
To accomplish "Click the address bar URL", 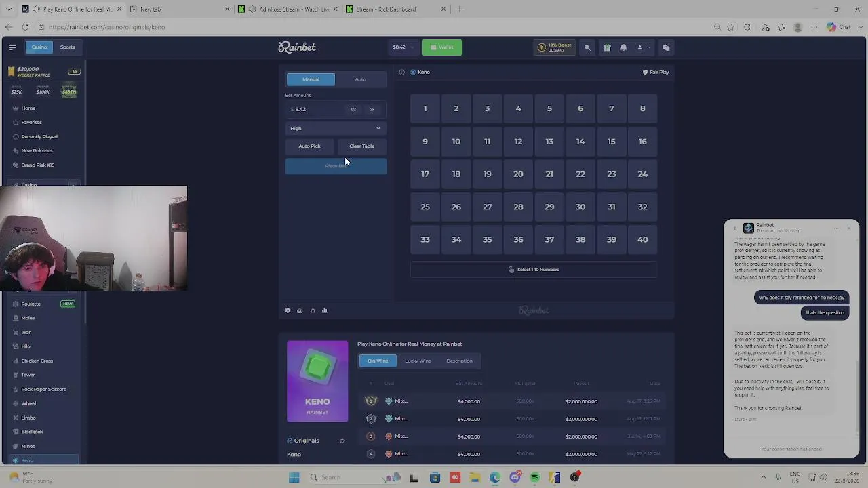I will tap(107, 27).
